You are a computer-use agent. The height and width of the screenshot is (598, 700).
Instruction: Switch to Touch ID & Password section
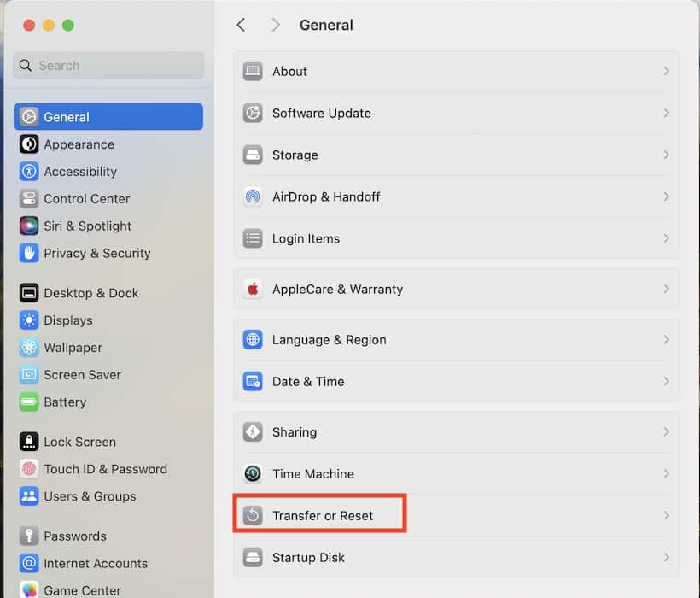click(x=105, y=469)
